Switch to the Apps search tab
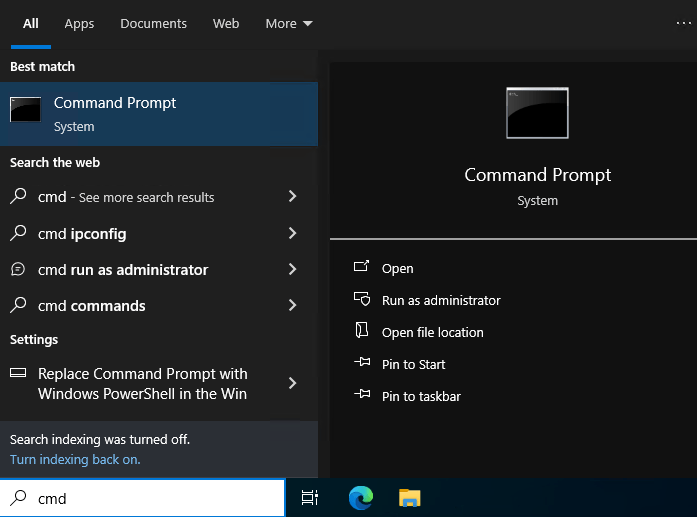 pyautogui.click(x=79, y=24)
